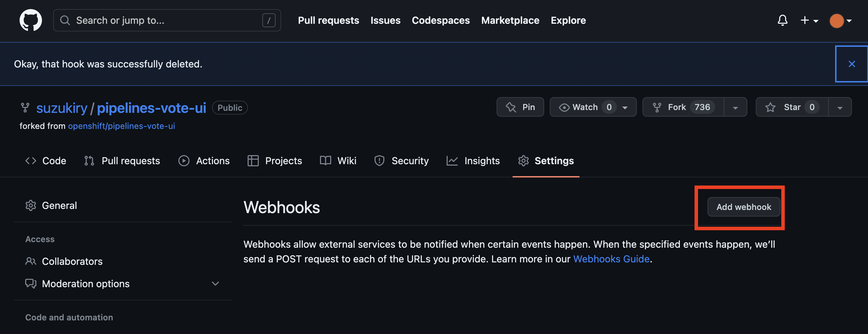Open Moderation options in the sidebar
The image size is (868, 334).
coord(123,284)
